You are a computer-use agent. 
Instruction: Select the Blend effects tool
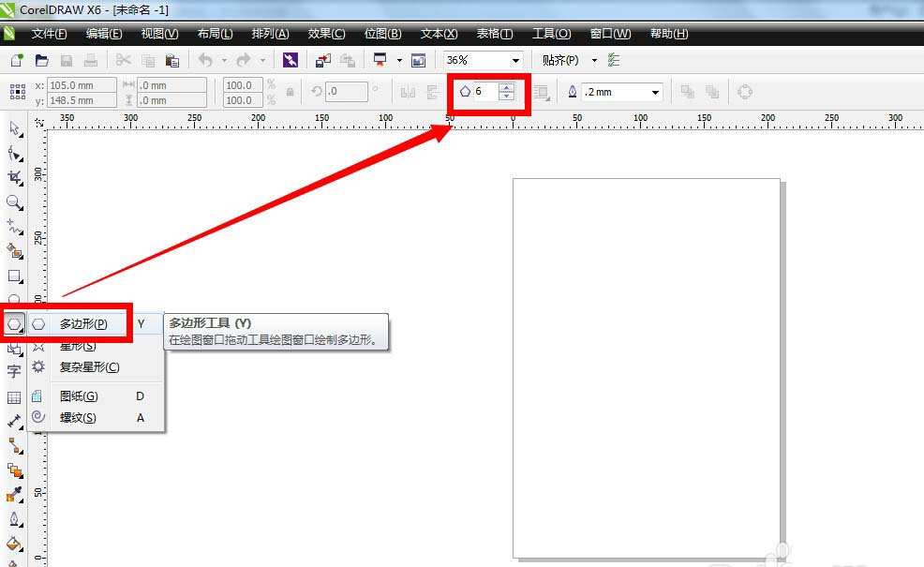pyautogui.click(x=15, y=470)
